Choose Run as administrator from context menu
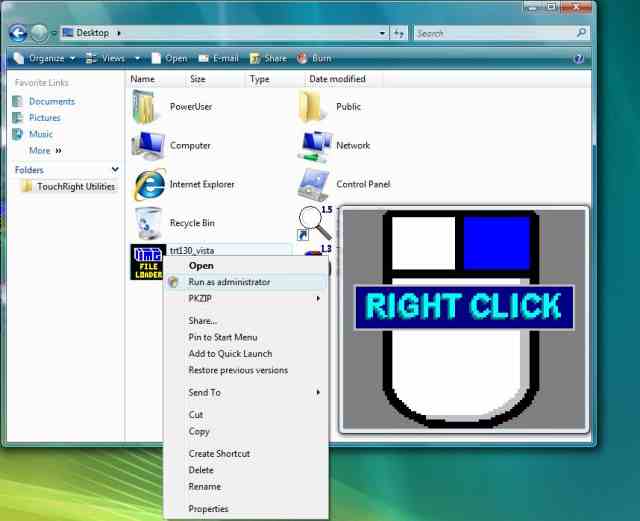The width and height of the screenshot is (640, 521). pos(229,282)
